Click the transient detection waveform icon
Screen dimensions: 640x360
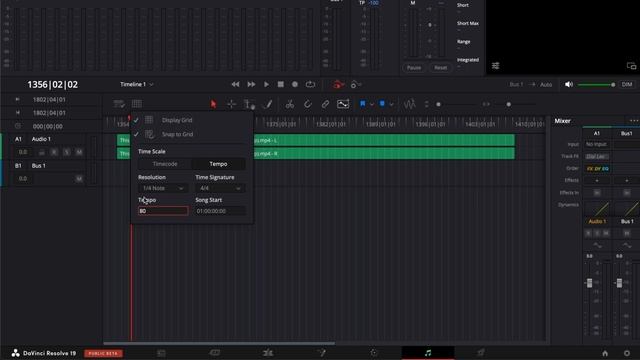click(409, 104)
